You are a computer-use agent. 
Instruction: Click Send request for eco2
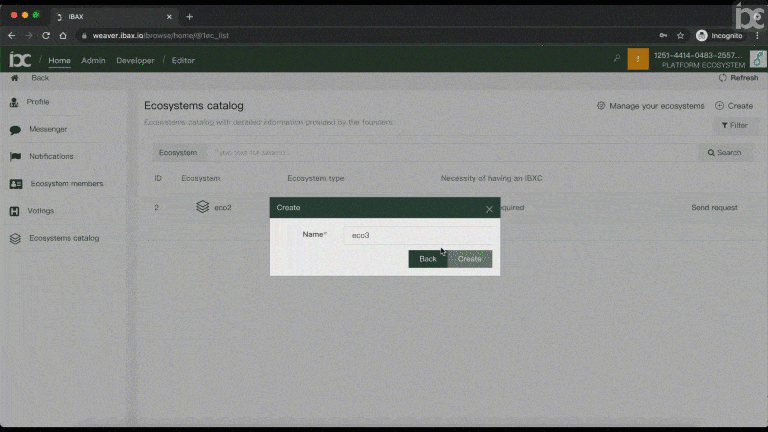tap(714, 208)
